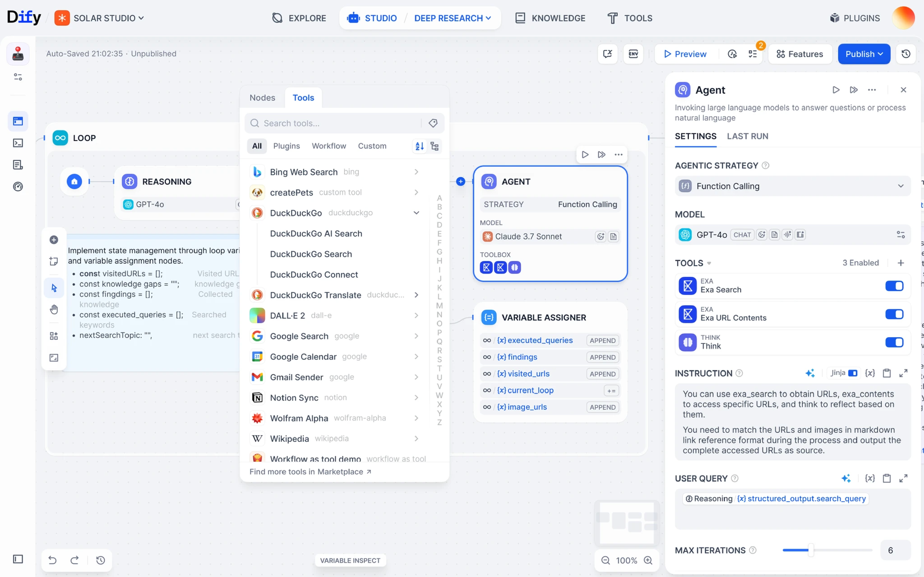Open the ENV environment variables panel
Screen dimensions: 924x577
(633, 54)
